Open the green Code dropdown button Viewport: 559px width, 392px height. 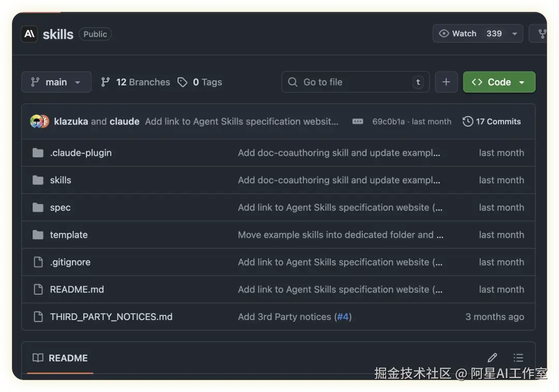(499, 82)
